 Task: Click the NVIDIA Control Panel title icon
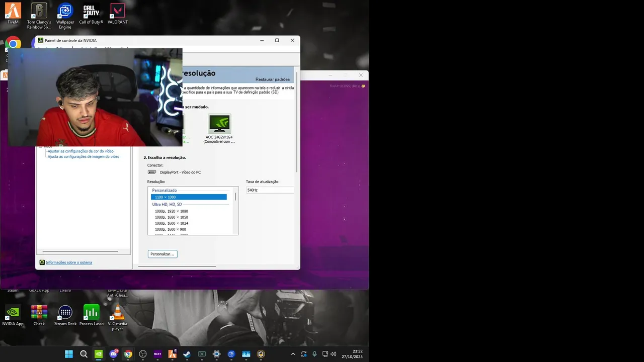tap(41, 40)
